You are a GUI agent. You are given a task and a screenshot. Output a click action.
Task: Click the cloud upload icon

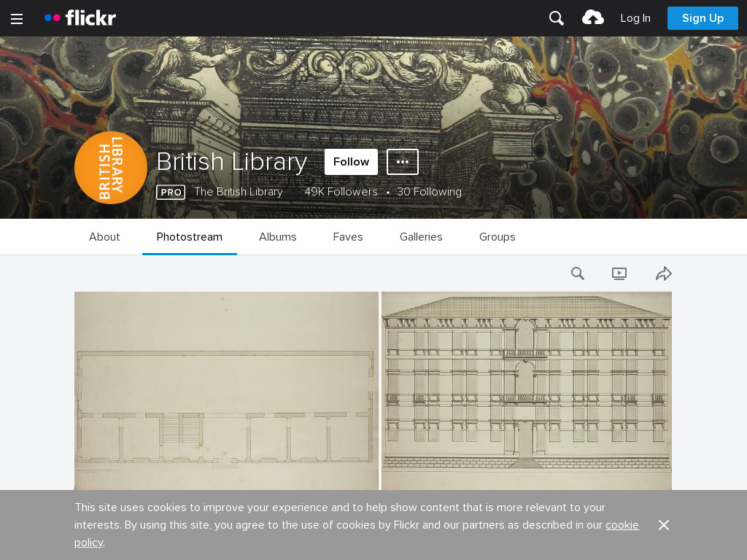pyautogui.click(x=592, y=18)
